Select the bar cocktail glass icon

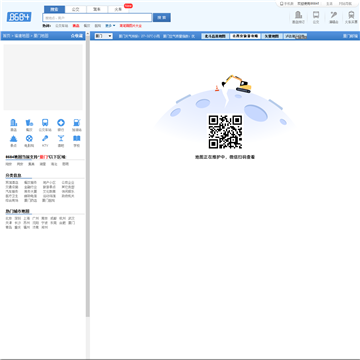(x=61, y=138)
